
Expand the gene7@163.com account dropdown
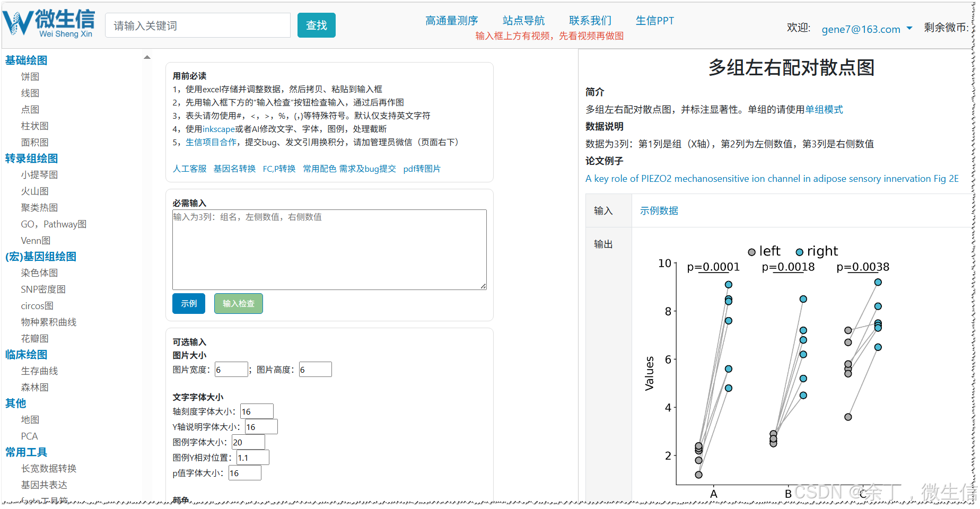867,29
